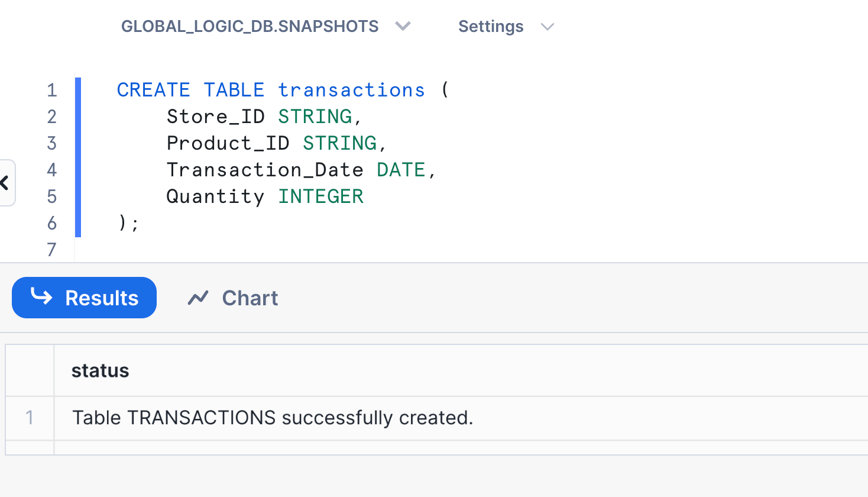The image size is (868, 497).
Task: Place cursor on CREATE TABLE keyword
Action: click(190, 90)
